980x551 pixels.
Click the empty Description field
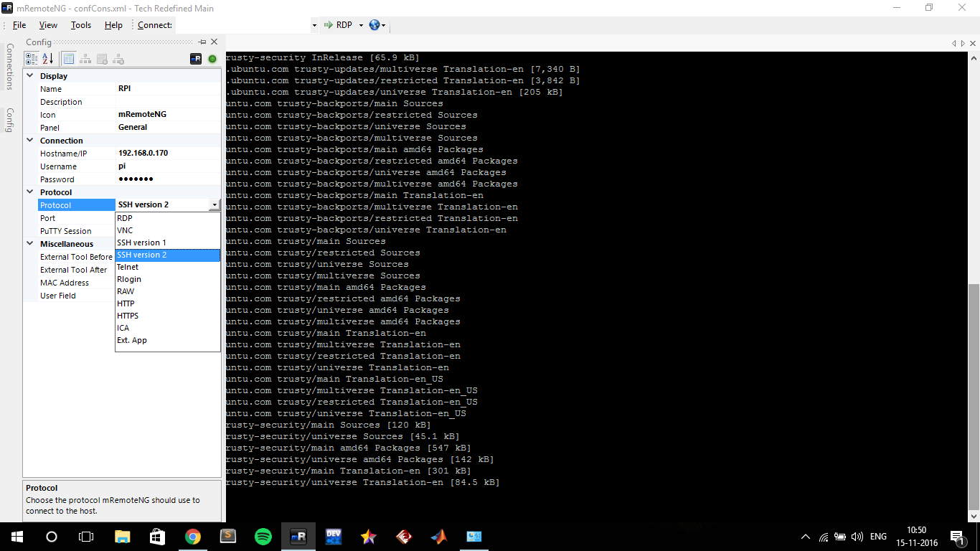pos(168,101)
